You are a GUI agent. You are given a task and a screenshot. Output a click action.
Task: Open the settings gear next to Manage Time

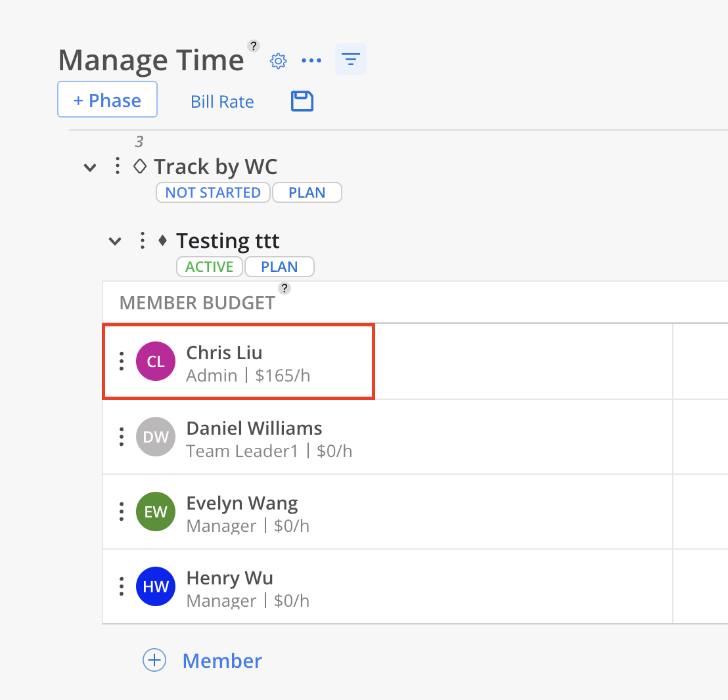[278, 61]
